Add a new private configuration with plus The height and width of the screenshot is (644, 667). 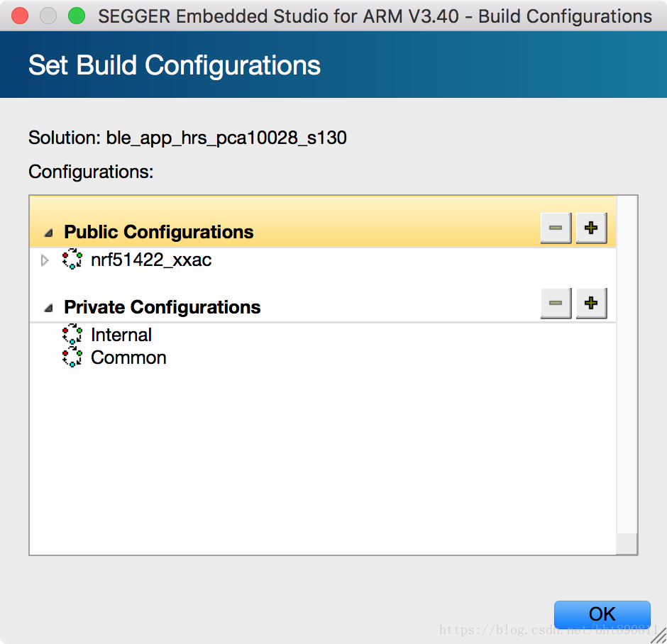[591, 303]
